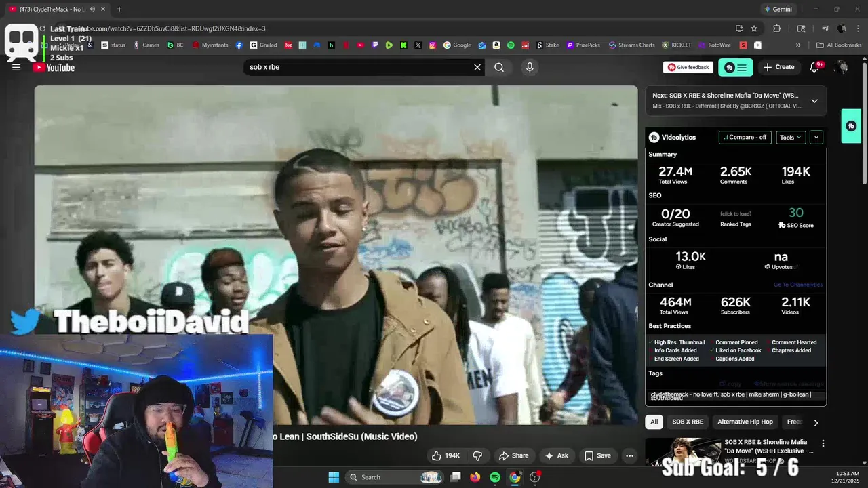The height and width of the screenshot is (488, 868).
Task: Click the page vertical scrollbar
Action: pos(864,122)
